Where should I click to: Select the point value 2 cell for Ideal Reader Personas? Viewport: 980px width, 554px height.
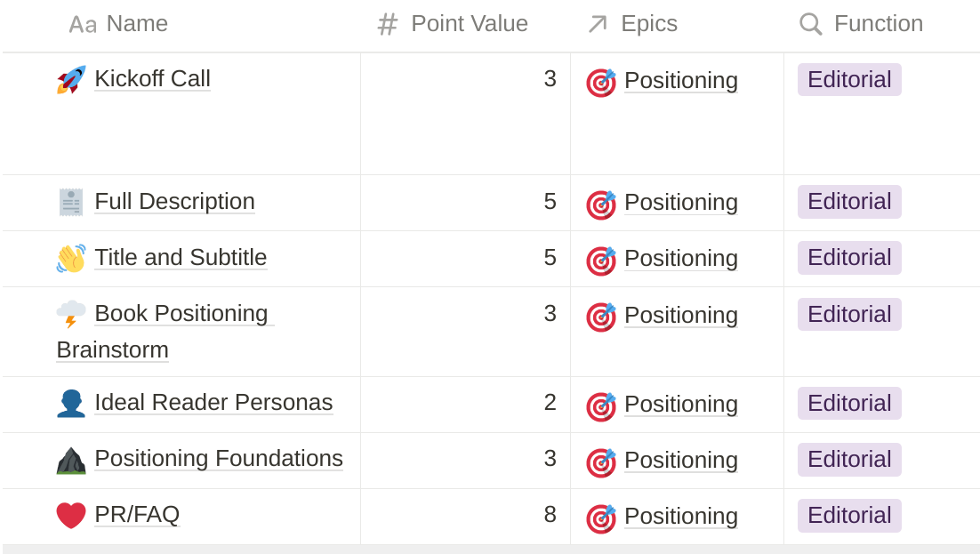[466, 405]
